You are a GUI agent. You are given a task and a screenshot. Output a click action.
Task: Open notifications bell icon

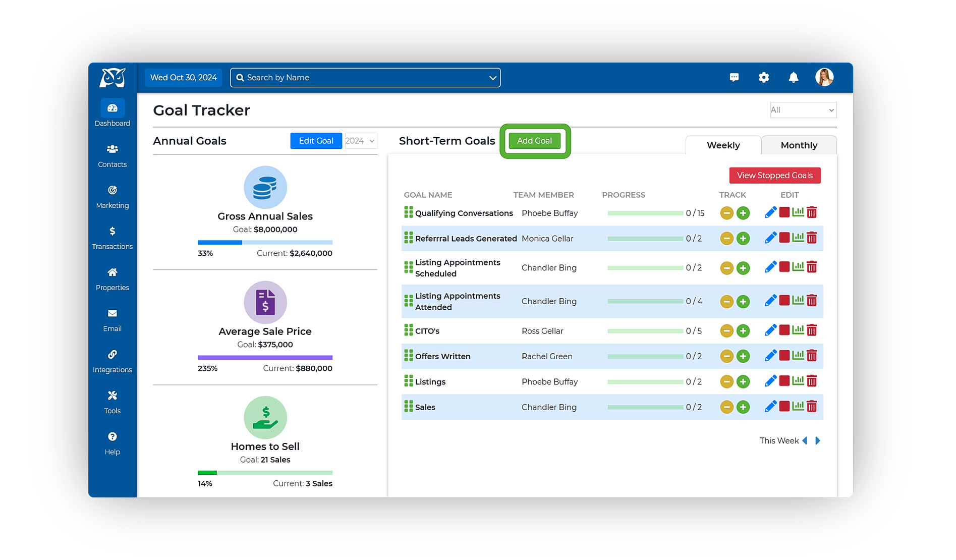[794, 77]
